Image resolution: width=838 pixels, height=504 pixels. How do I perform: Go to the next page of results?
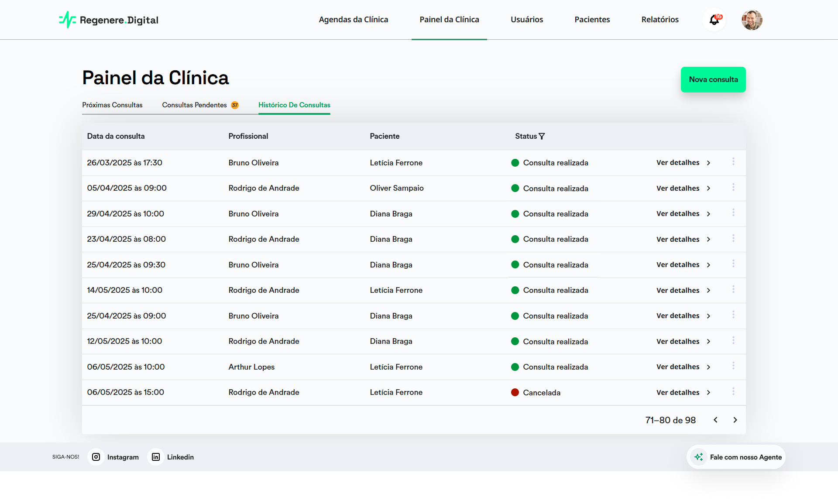click(735, 420)
